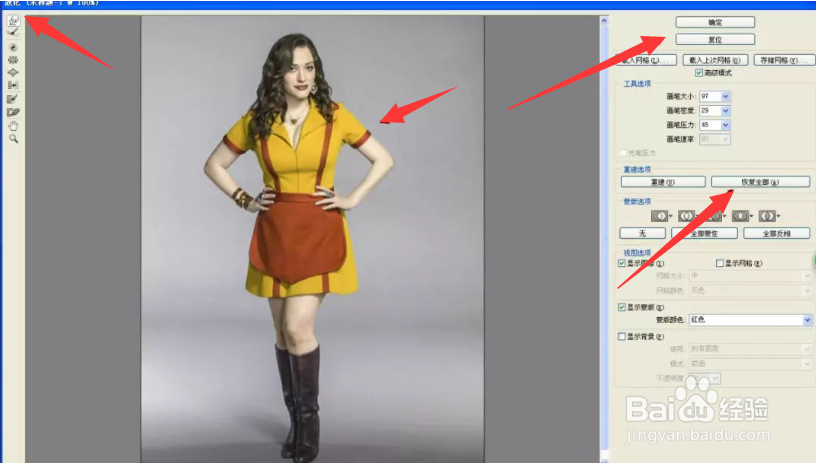The width and height of the screenshot is (816, 463).
Task: Open the 画笔速率 brush rate dropdown
Action: coord(715,139)
